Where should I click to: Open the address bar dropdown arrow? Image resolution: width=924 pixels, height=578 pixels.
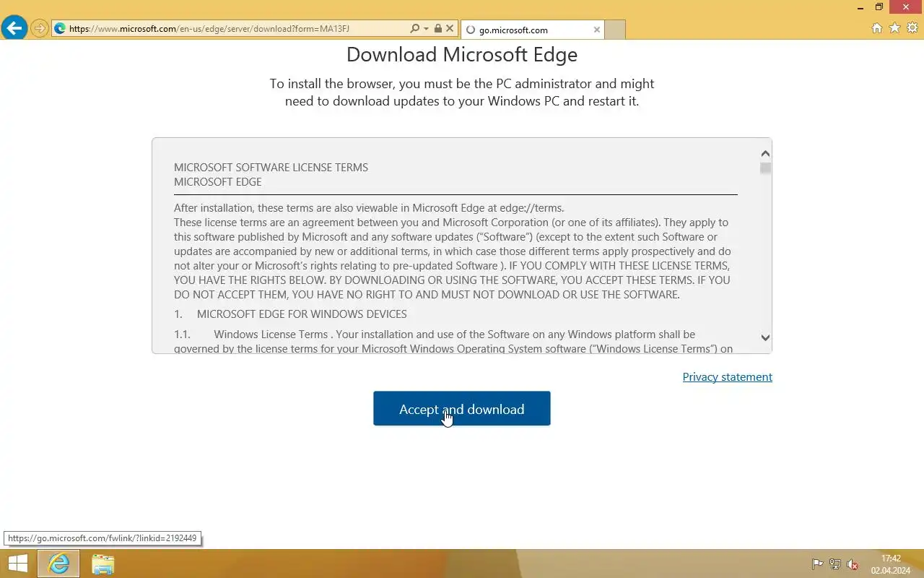pyautogui.click(x=427, y=29)
